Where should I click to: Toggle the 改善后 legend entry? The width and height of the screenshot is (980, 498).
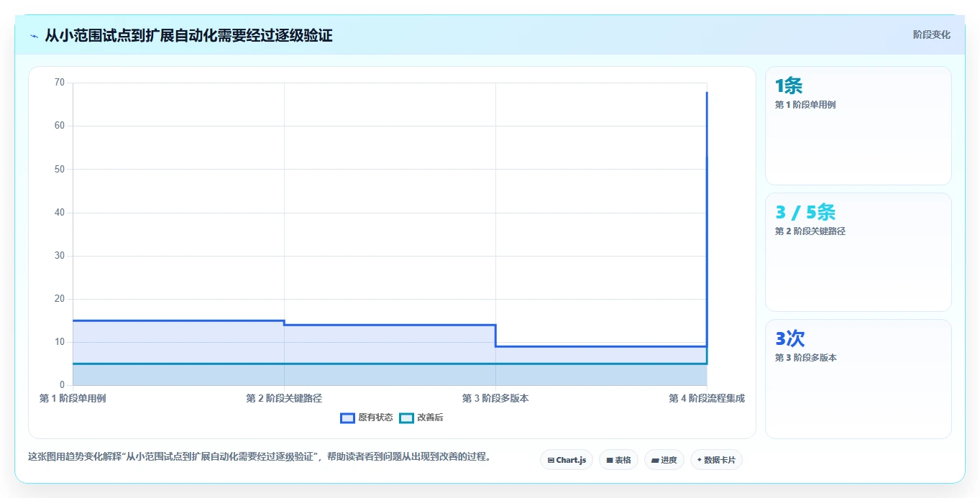[x=421, y=418]
